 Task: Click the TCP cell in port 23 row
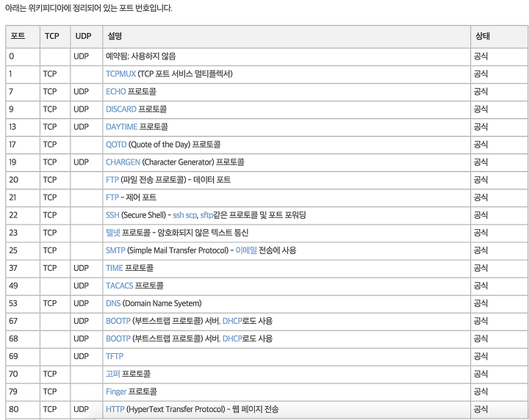click(x=55, y=233)
